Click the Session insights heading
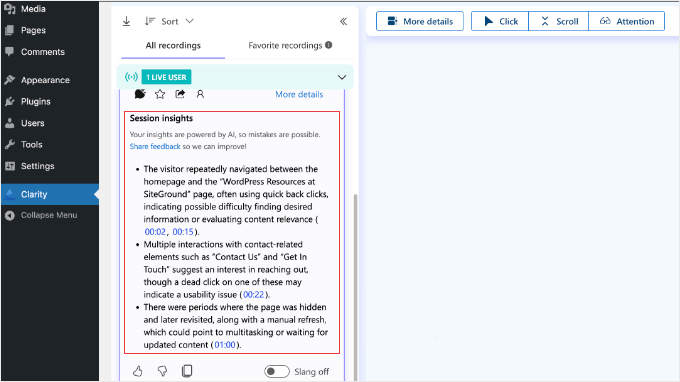Viewport: 680px width, 382px height. [161, 118]
